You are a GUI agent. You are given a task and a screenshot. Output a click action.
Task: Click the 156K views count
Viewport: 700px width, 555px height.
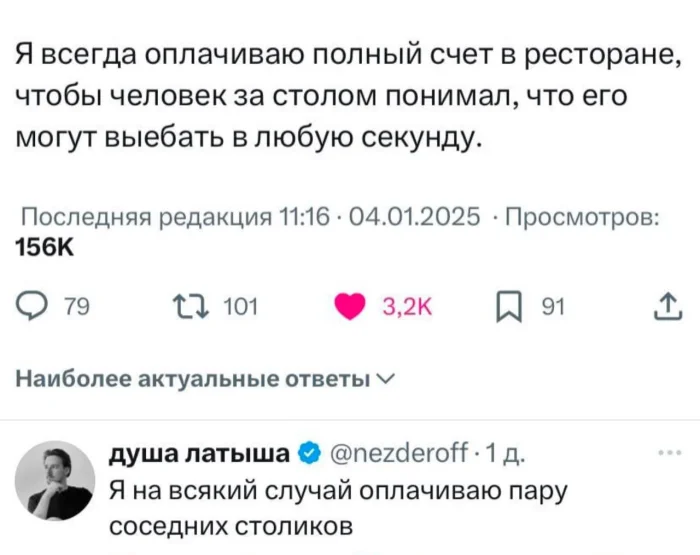coord(46,246)
